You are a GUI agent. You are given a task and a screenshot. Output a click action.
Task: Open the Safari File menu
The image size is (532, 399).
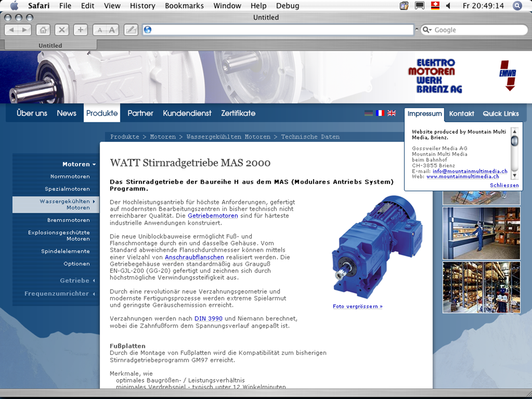(x=65, y=6)
